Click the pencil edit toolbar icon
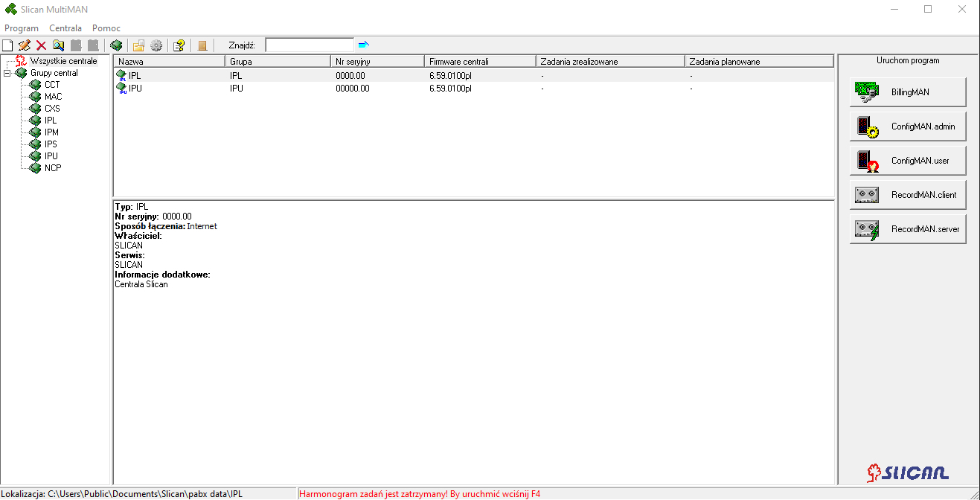The image size is (980, 500). coord(25,45)
